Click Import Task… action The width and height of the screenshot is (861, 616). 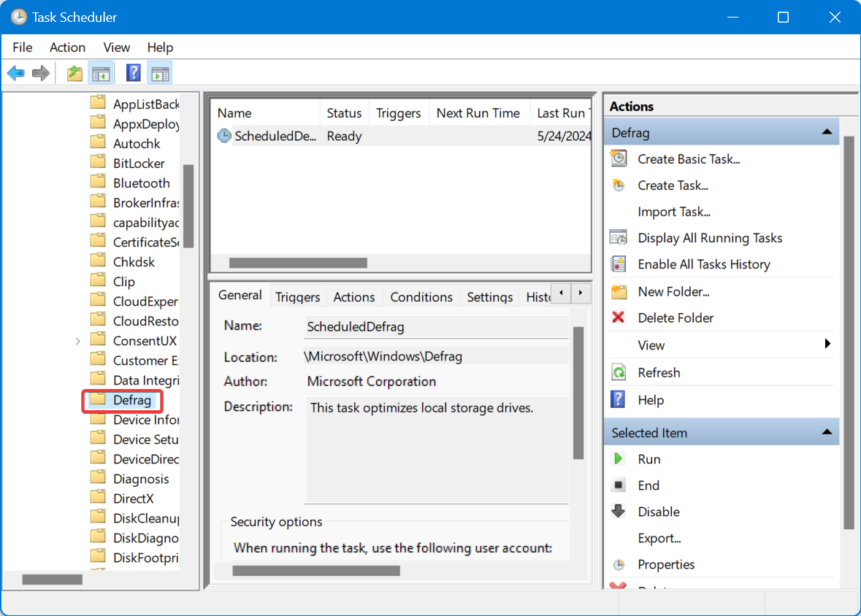(674, 212)
